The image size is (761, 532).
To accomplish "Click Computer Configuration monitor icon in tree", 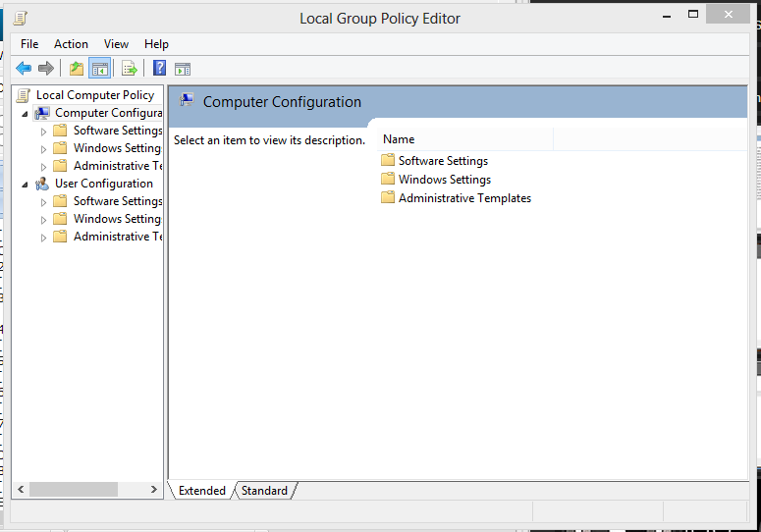I will point(42,113).
